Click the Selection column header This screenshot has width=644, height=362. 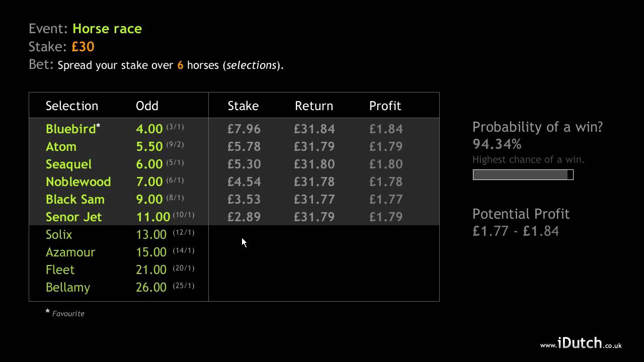tap(72, 106)
